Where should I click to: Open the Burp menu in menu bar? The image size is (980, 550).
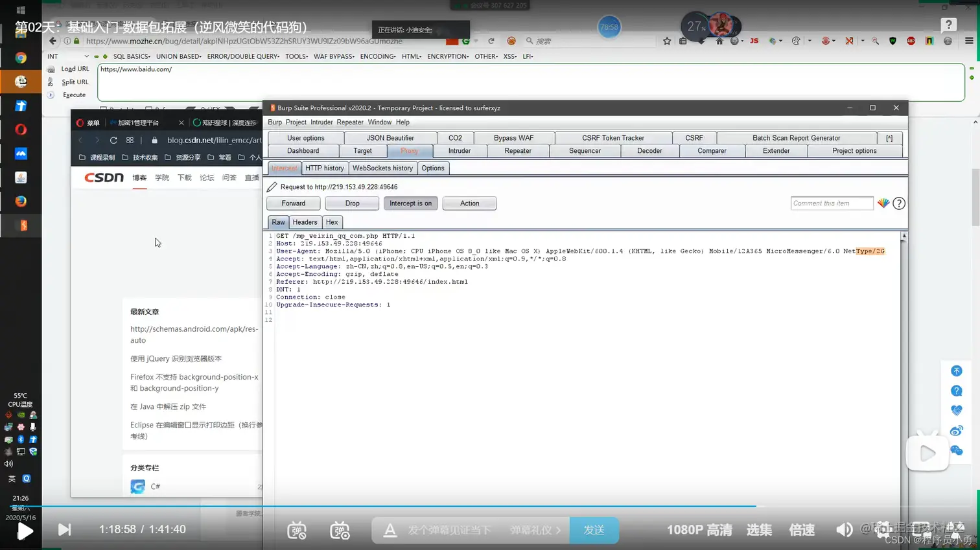coord(275,122)
